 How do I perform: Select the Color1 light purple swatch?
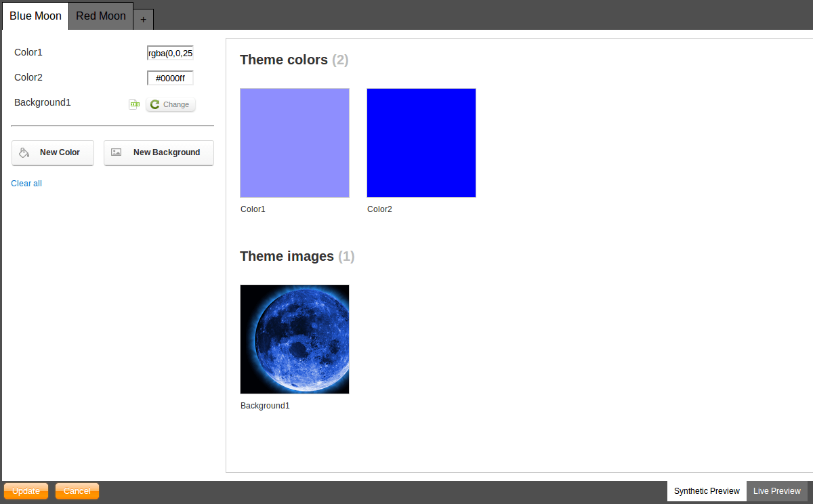tap(294, 142)
